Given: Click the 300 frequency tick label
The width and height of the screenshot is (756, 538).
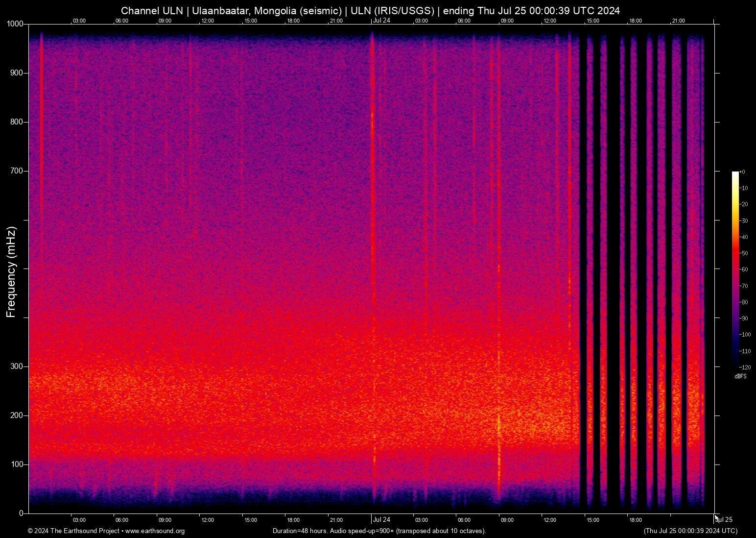Looking at the screenshot, I should coord(16,366).
